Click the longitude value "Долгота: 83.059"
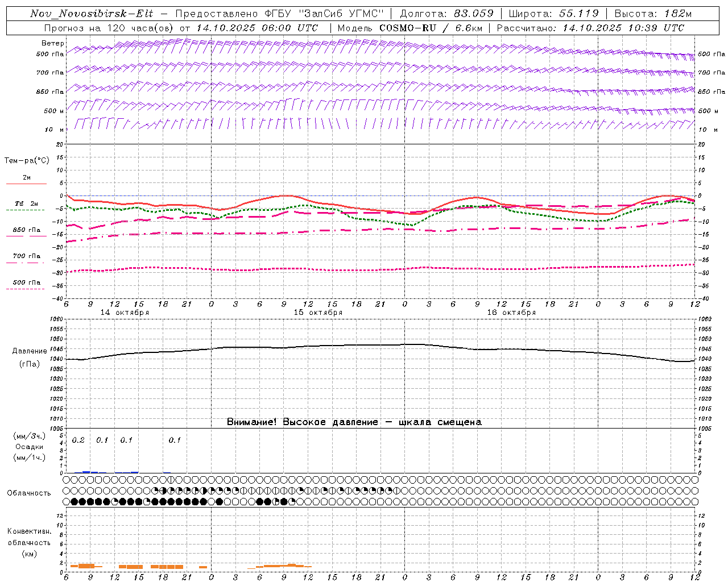The width and height of the screenshot is (728, 582). pos(446,14)
